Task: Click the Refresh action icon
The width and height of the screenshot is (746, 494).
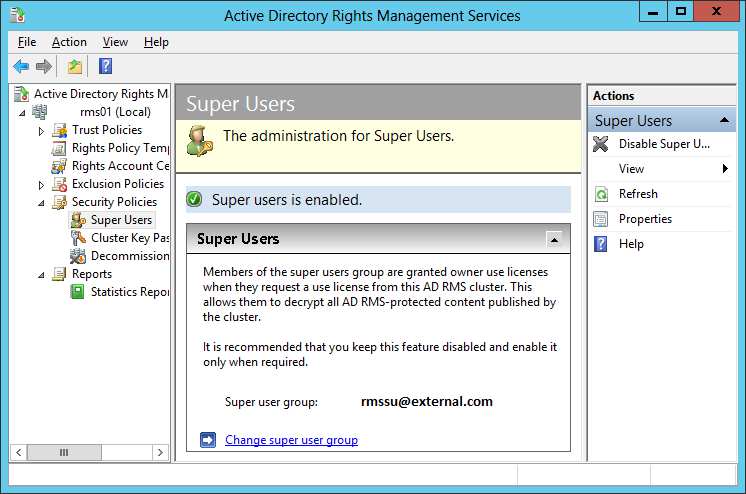Action: click(x=601, y=194)
